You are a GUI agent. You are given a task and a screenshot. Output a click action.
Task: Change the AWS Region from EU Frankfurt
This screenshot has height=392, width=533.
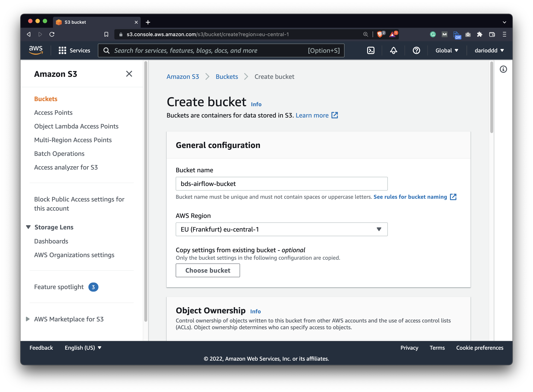click(282, 229)
